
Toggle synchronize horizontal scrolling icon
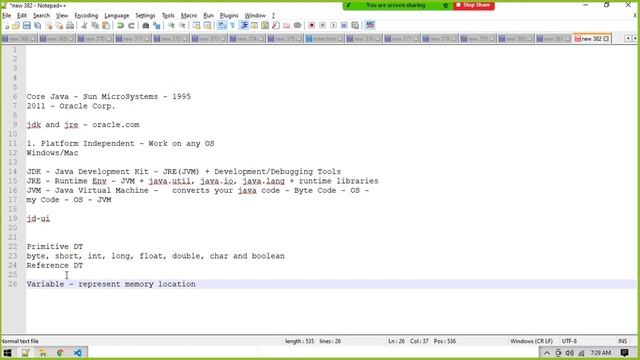(x=207, y=25)
